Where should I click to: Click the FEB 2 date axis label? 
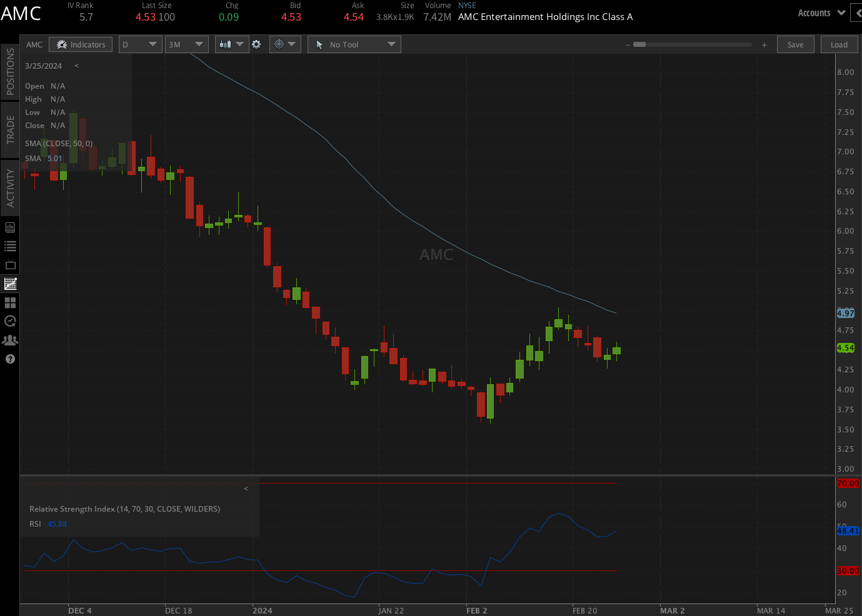pos(477,610)
